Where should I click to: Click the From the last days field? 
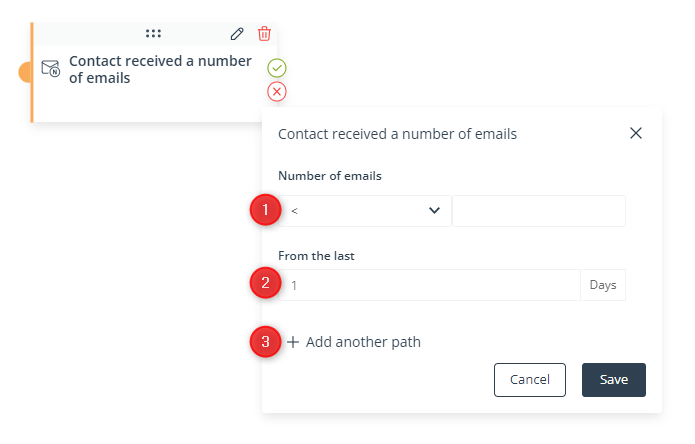(429, 285)
